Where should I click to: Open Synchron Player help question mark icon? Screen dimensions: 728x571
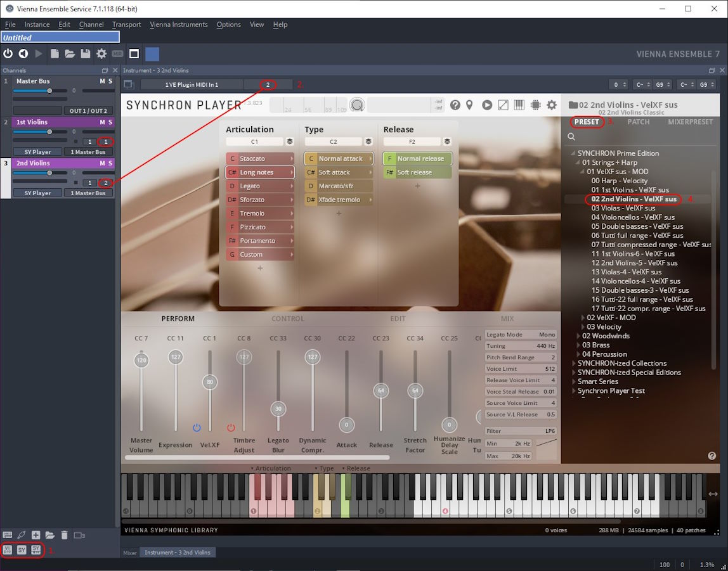click(455, 105)
